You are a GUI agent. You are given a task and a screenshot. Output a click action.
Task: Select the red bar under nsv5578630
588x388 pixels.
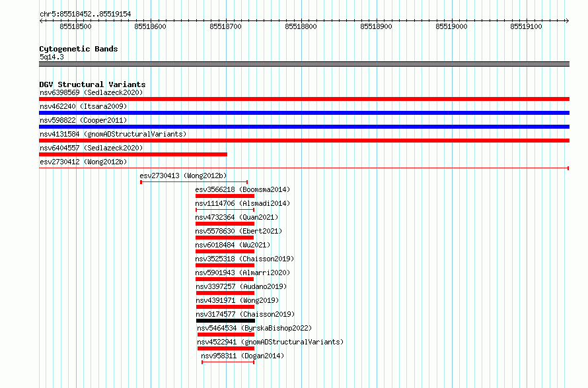(x=225, y=238)
